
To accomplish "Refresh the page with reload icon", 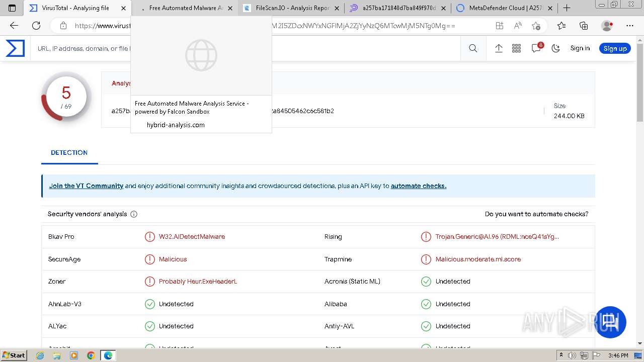I will 36,26.
